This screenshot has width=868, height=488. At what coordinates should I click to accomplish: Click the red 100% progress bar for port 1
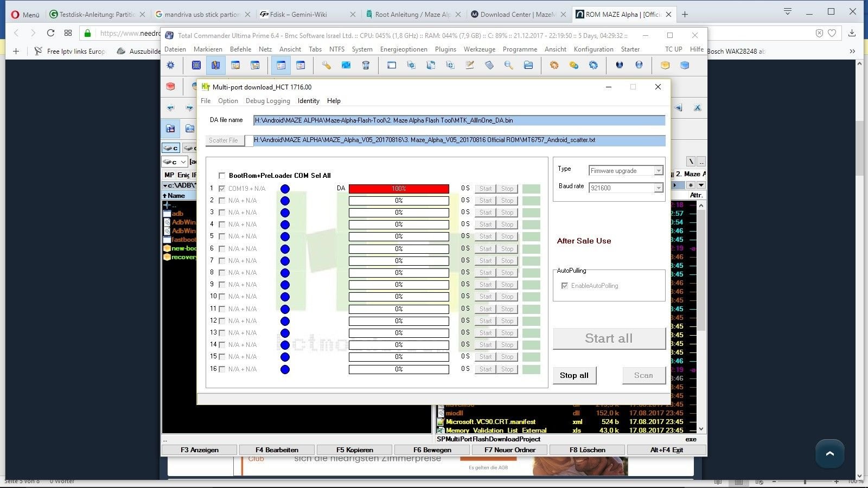[x=399, y=189]
